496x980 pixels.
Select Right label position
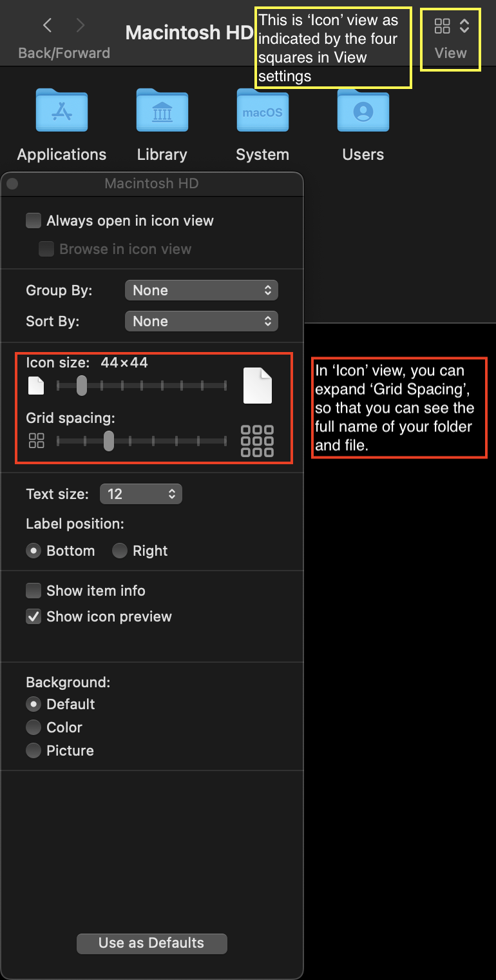coord(120,551)
